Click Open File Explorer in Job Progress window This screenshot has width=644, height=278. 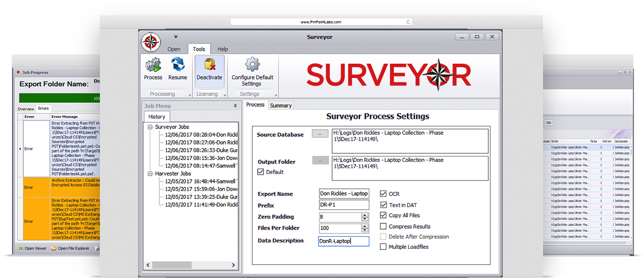click(71, 248)
